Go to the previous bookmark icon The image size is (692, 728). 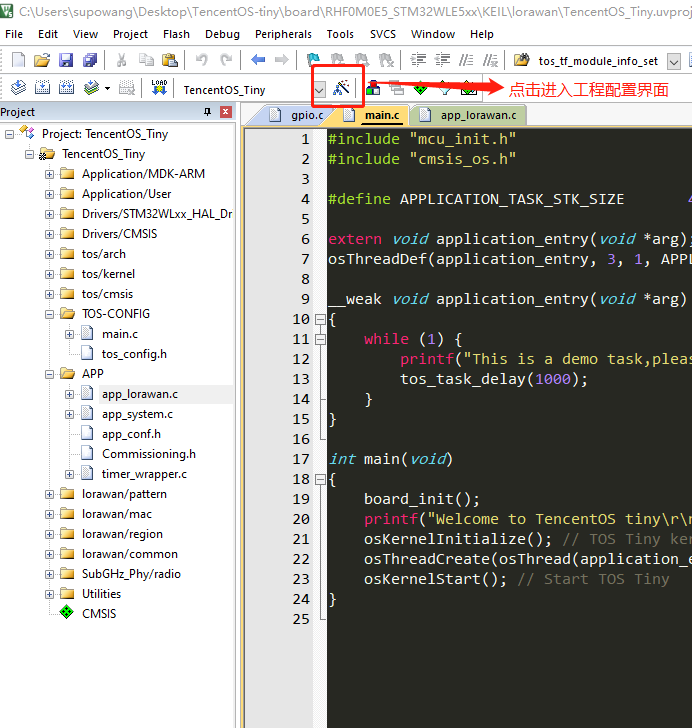[x=338, y=60]
